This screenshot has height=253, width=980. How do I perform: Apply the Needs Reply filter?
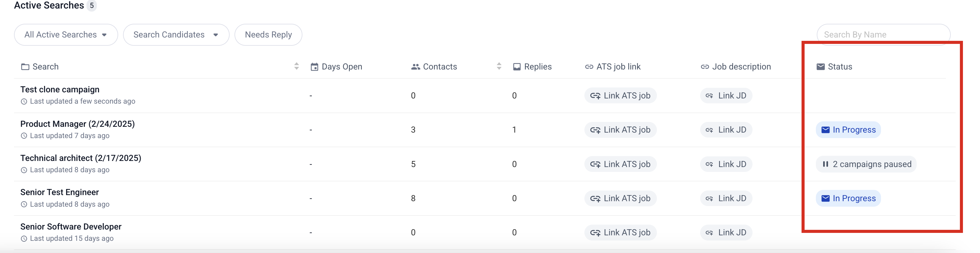(x=268, y=35)
